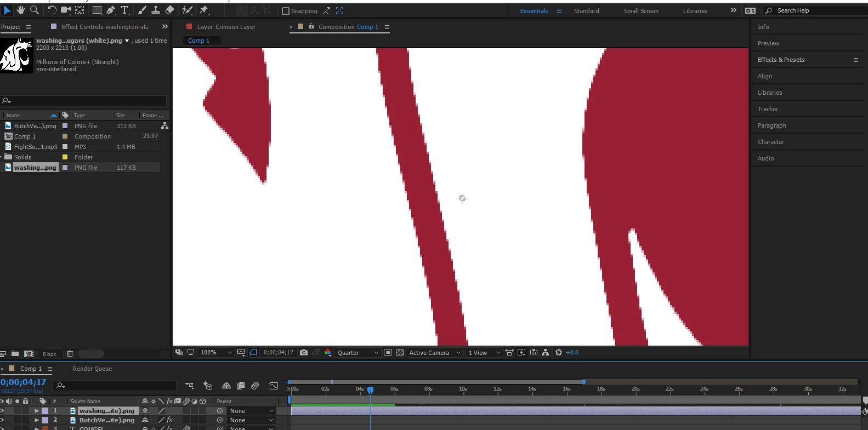Select the Libraries workspace
Screen dimensions: 868x430
pyautogui.click(x=695, y=11)
